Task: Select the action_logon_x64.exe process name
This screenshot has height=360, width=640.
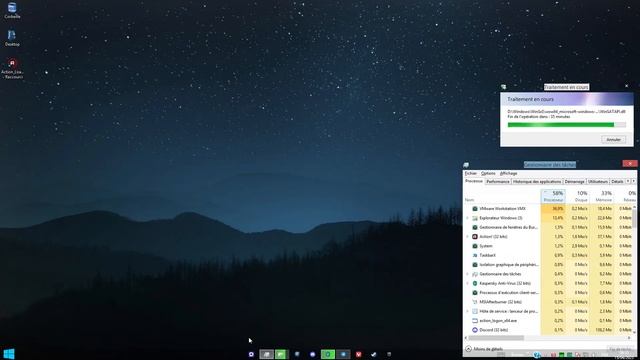Action: tap(498, 321)
